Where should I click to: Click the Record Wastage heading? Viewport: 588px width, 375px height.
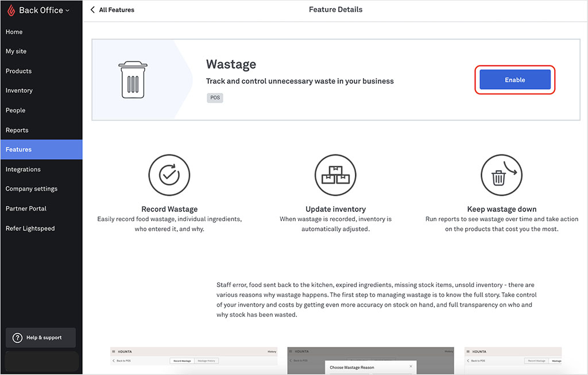tap(169, 209)
